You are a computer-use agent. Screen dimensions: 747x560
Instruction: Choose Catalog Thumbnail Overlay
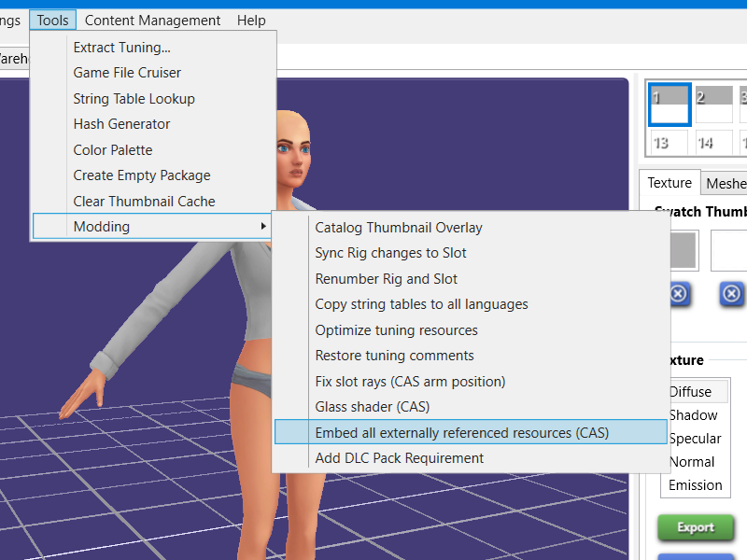pyautogui.click(x=471, y=228)
